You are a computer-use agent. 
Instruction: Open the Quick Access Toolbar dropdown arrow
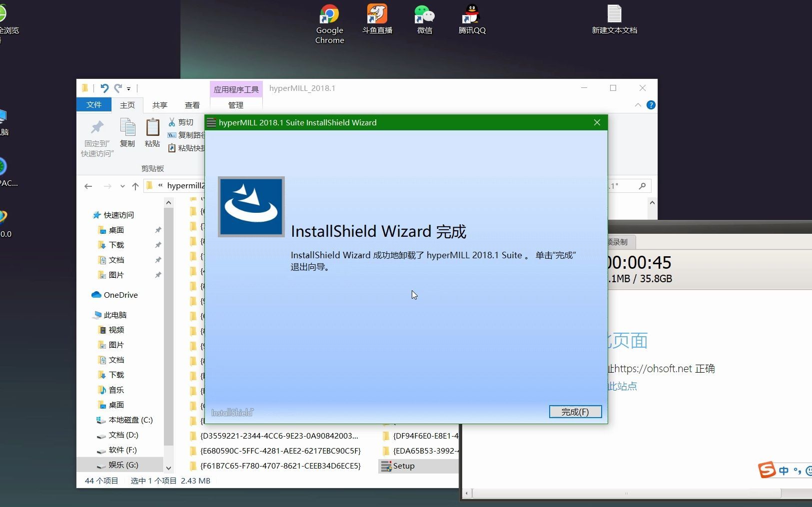pyautogui.click(x=129, y=88)
